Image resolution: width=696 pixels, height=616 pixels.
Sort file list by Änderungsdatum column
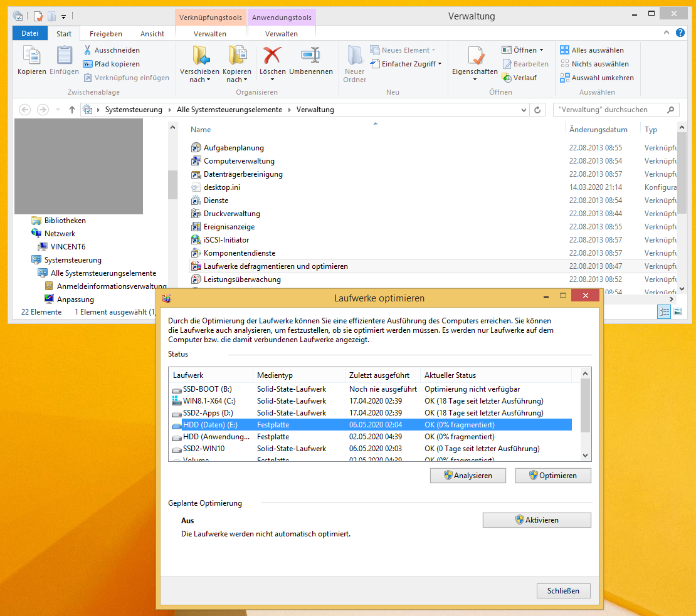(x=598, y=130)
